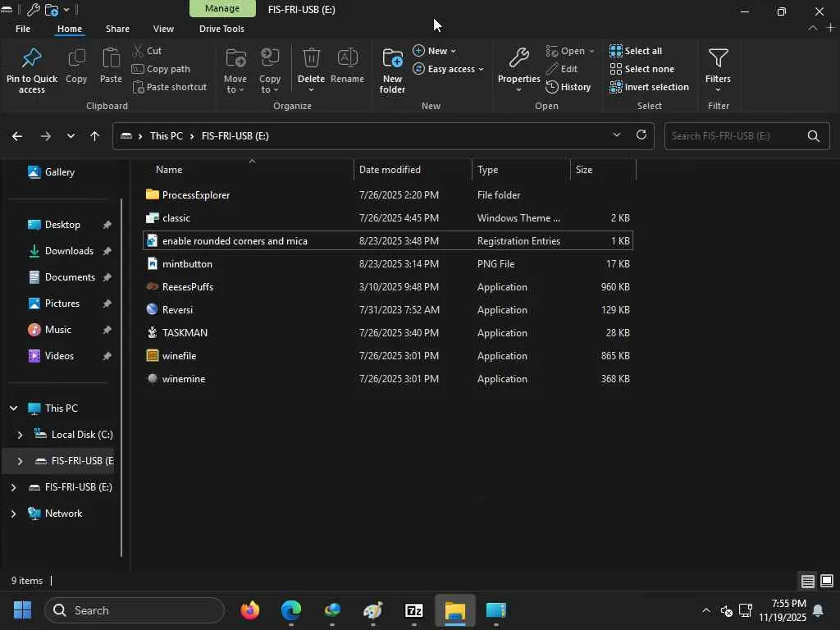Viewport: 840px width, 630px height.
Task: Click the Manage contextual tab
Action: (x=222, y=8)
